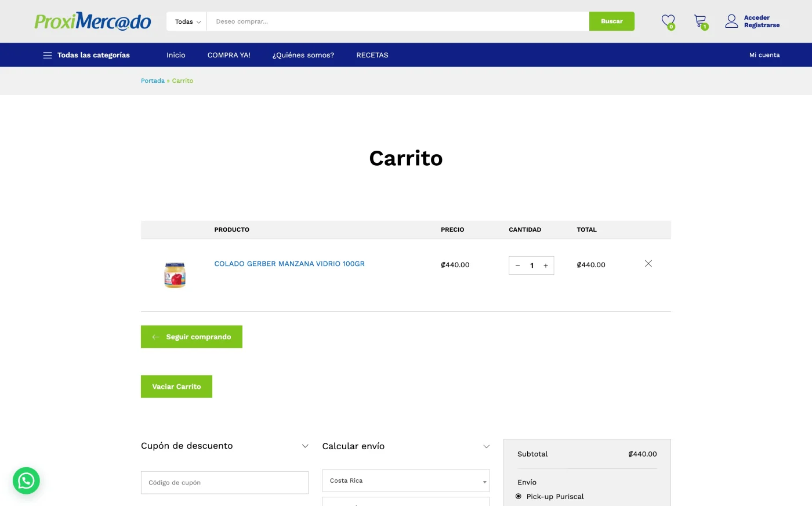Remove Colado Gerber item with X icon
The height and width of the screenshot is (506, 812).
point(648,264)
